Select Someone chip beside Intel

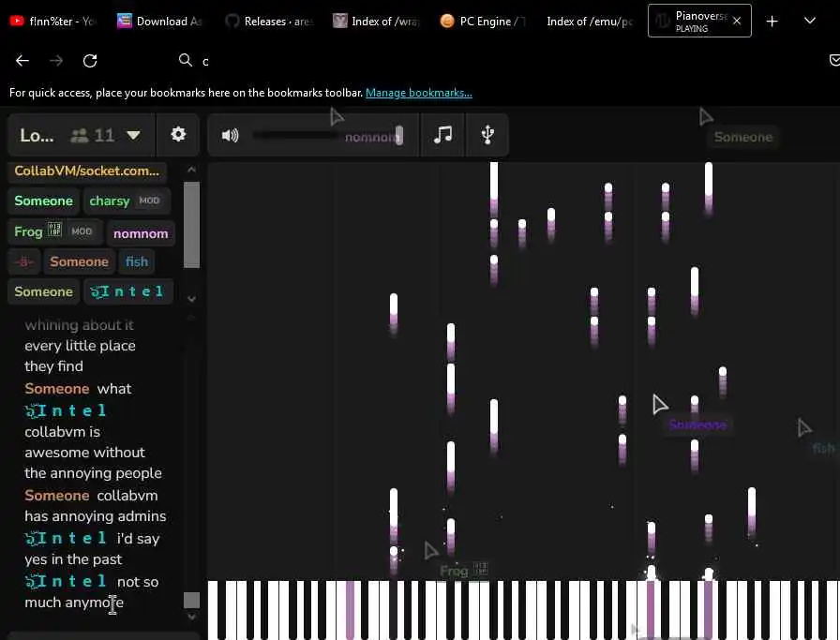coord(43,291)
